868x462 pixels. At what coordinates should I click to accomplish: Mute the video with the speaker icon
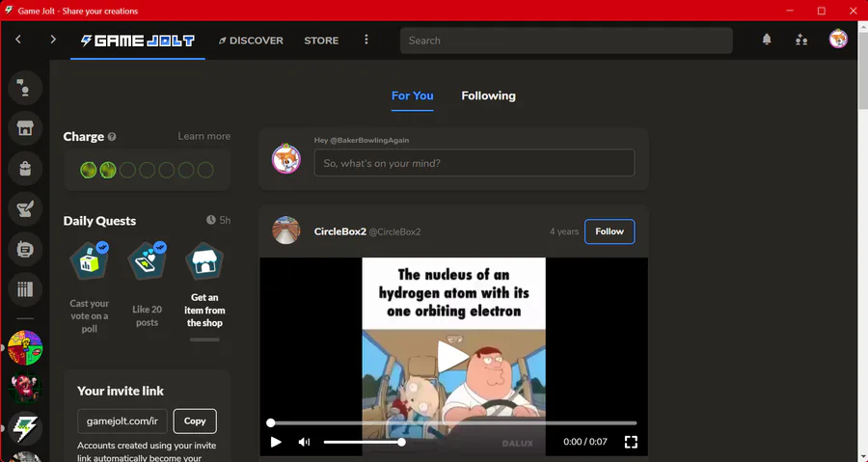(x=304, y=442)
